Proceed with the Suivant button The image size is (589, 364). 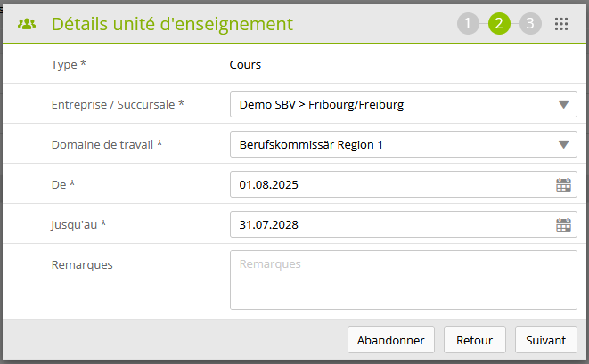click(x=545, y=340)
